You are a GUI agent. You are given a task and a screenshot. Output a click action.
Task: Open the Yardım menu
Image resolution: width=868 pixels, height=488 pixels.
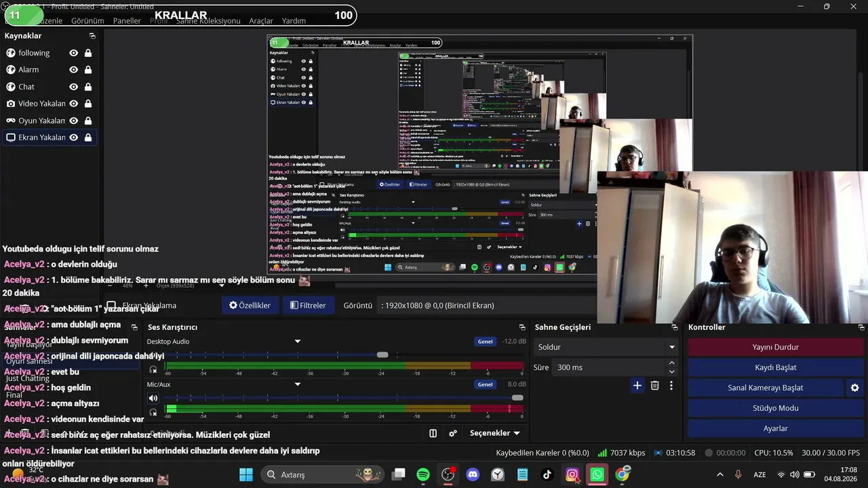(x=294, y=21)
